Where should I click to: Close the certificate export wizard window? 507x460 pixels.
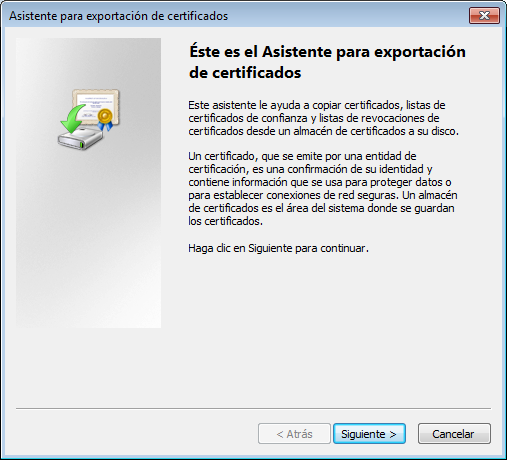484,16
